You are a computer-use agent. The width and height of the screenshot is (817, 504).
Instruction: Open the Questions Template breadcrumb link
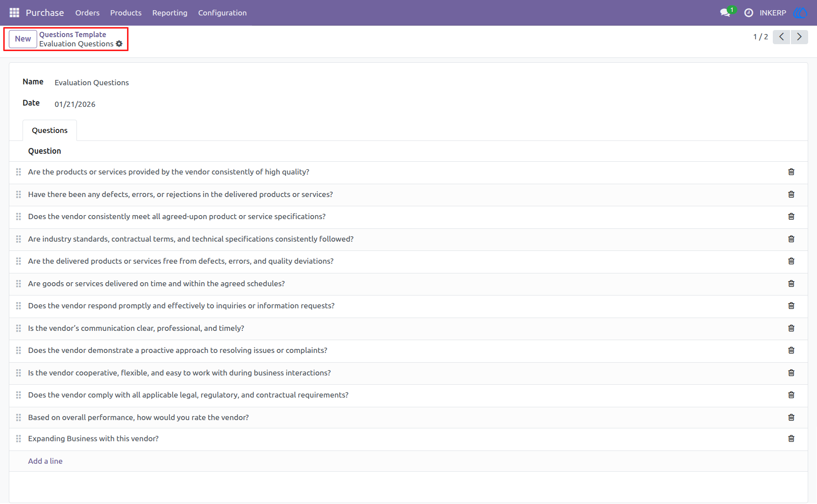[73, 34]
